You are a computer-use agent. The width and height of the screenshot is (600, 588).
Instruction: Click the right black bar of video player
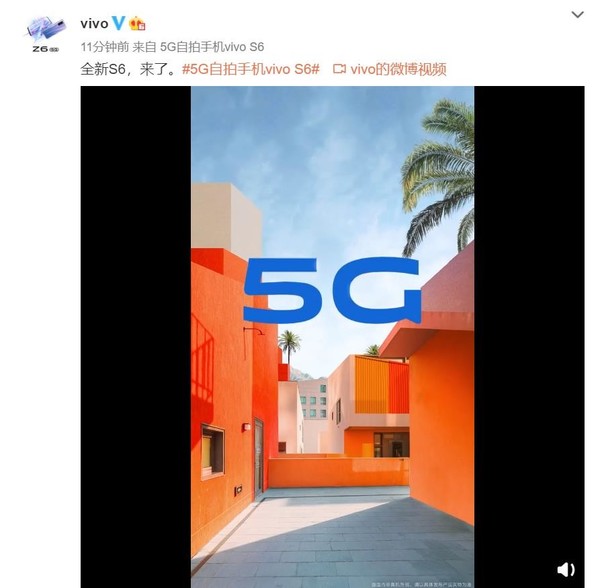529,337
